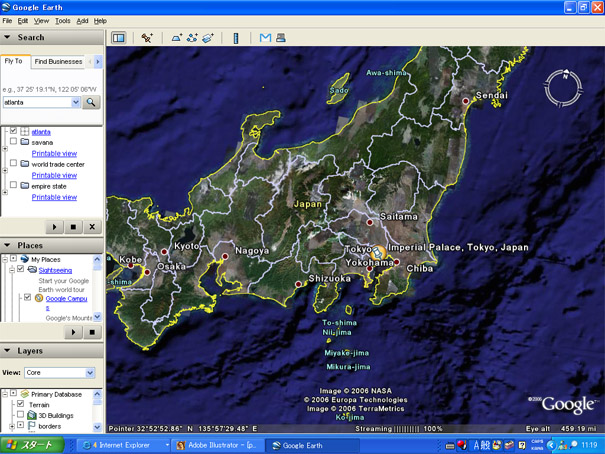Uncheck the Google Campus checkbox

[x=27, y=297]
